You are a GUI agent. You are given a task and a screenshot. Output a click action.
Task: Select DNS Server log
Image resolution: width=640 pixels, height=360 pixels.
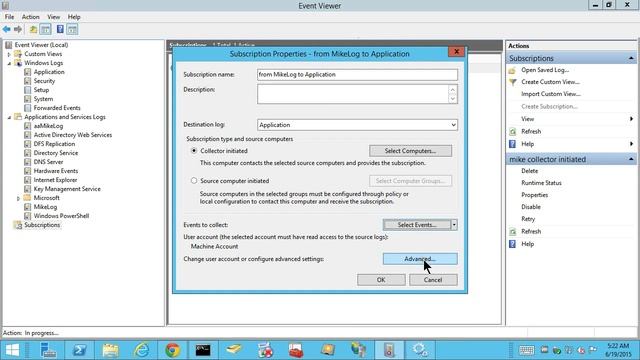(x=48, y=162)
